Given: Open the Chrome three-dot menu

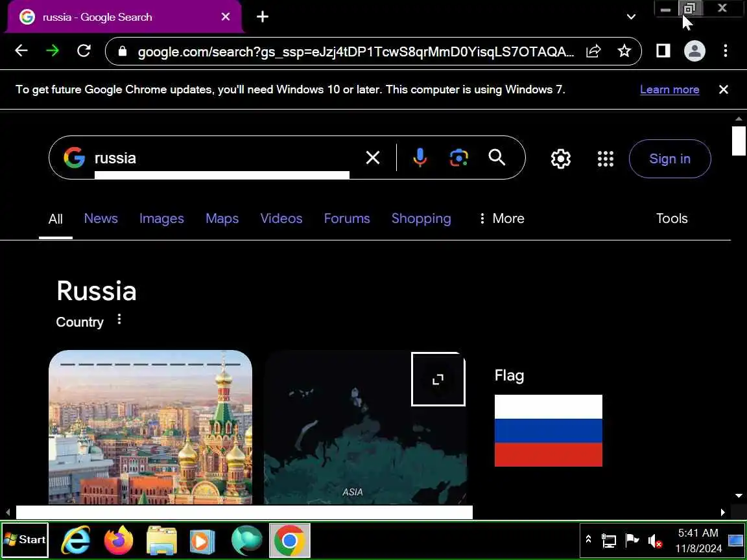Looking at the screenshot, I should tap(725, 51).
